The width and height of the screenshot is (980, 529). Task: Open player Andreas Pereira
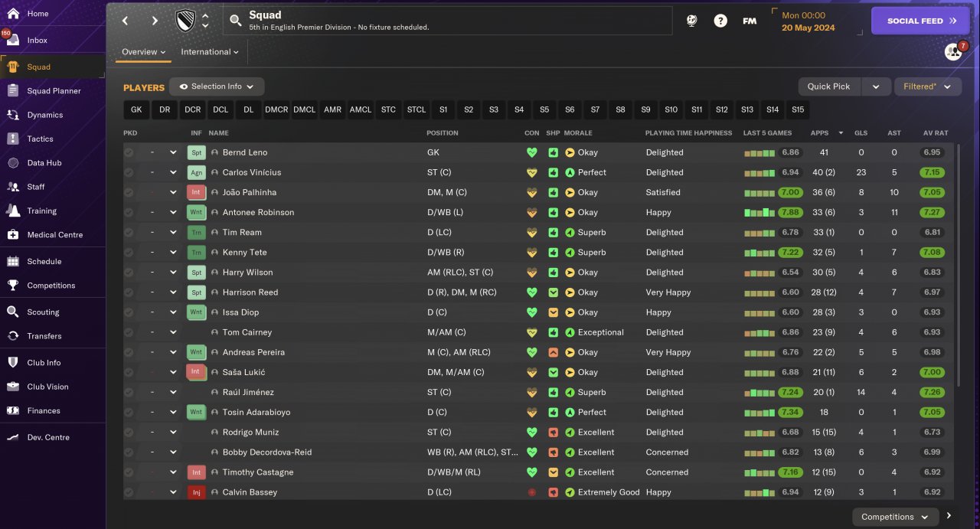point(253,352)
